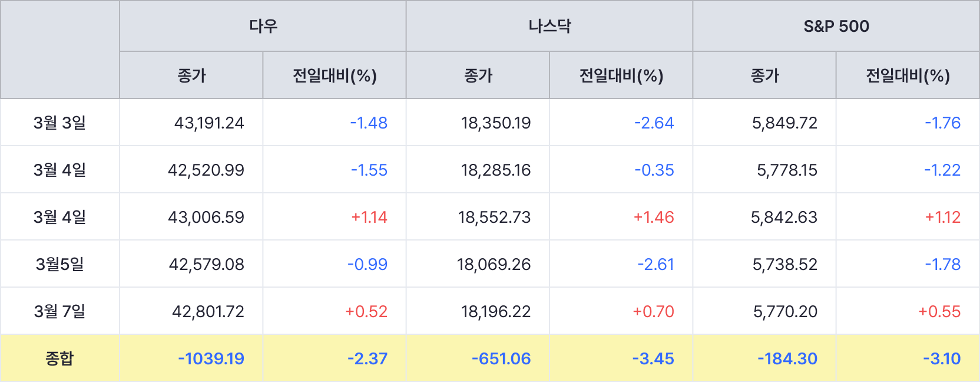Click the 종합 summary row label
The height and width of the screenshot is (382, 980).
click(x=59, y=358)
